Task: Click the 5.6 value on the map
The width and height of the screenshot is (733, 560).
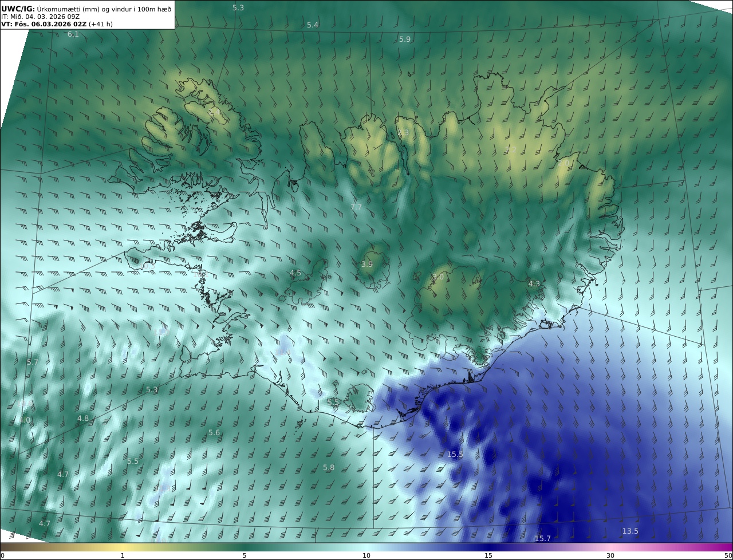Action: (214, 433)
